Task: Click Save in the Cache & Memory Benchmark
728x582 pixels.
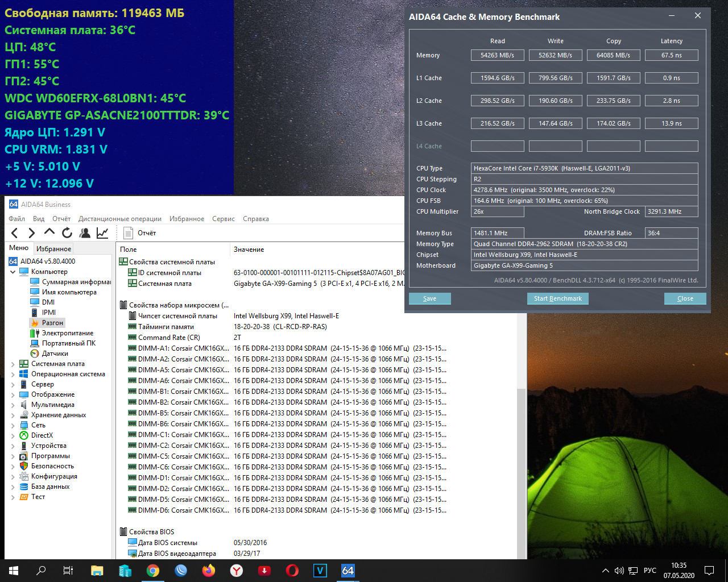Action: coord(430,298)
